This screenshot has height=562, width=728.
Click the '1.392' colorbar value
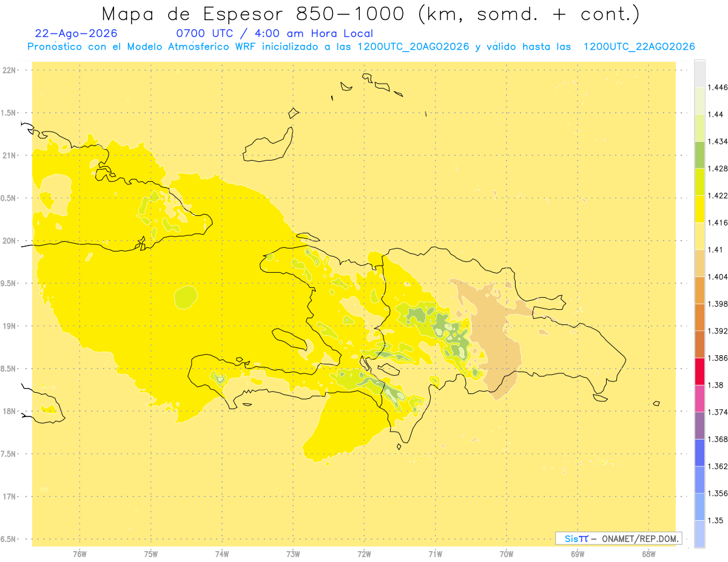click(x=718, y=331)
